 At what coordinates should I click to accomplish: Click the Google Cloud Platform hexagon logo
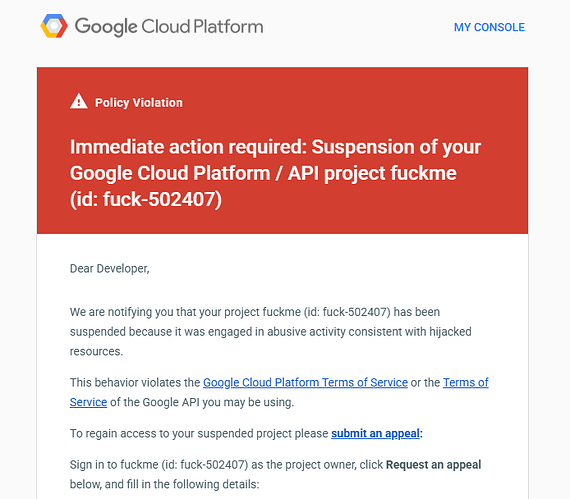pos(54,26)
